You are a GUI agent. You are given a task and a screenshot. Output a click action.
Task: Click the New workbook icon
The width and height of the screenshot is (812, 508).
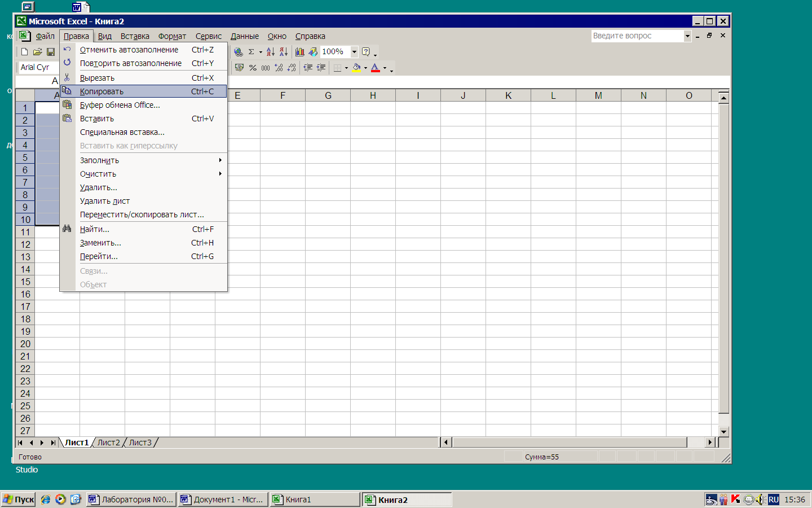tap(24, 52)
